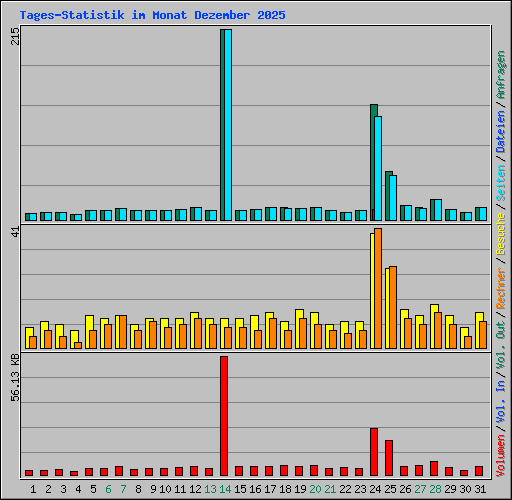Click the cyan bar for day 24

[x=378, y=169]
